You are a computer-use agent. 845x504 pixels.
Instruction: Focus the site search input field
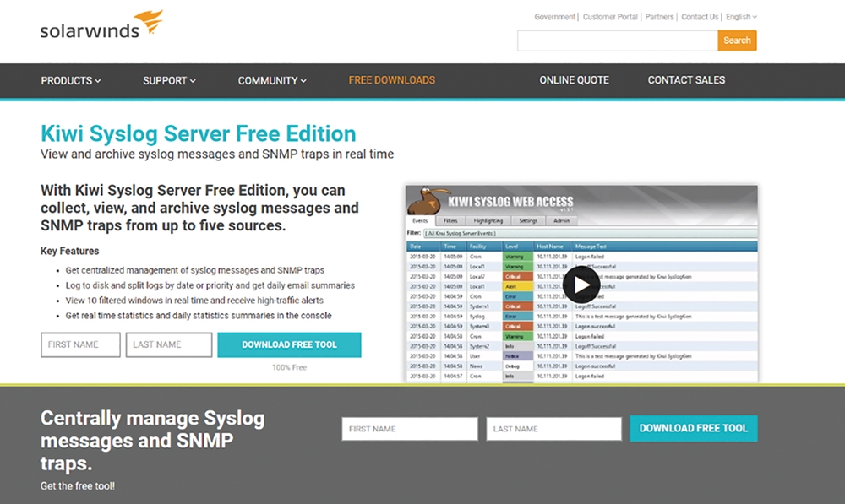[618, 41]
